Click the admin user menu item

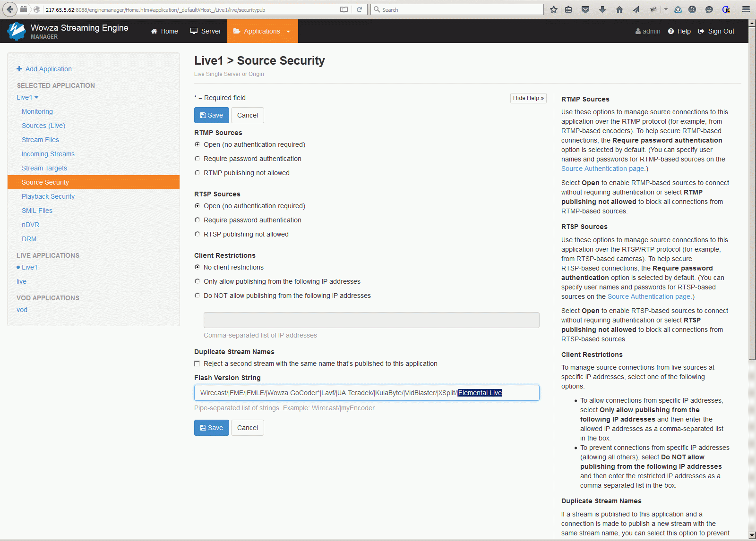[648, 31]
